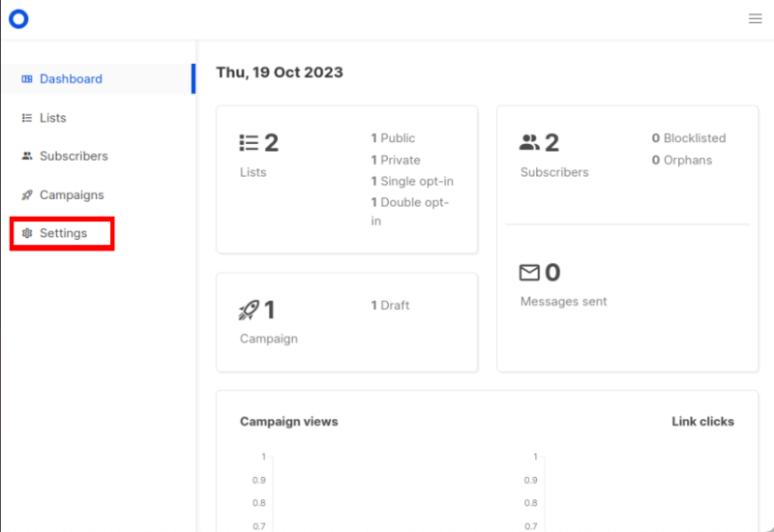Click the Dashboard grid icon in sidebar
The height and width of the screenshot is (532, 774).
[x=27, y=79]
